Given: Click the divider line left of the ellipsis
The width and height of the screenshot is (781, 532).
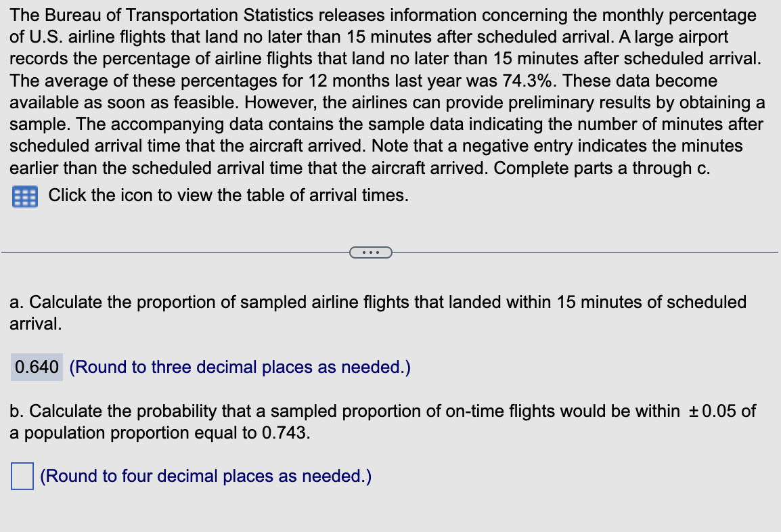Looking at the screenshot, I should pos(175,252).
